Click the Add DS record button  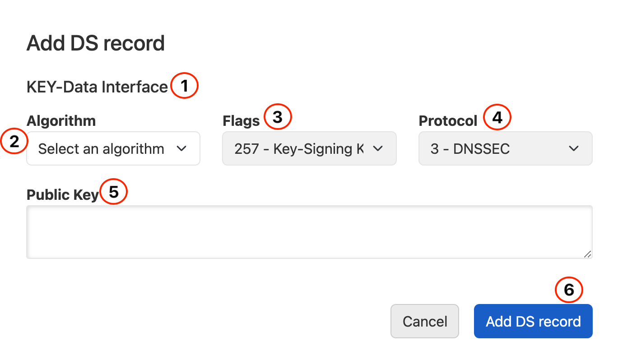point(533,321)
